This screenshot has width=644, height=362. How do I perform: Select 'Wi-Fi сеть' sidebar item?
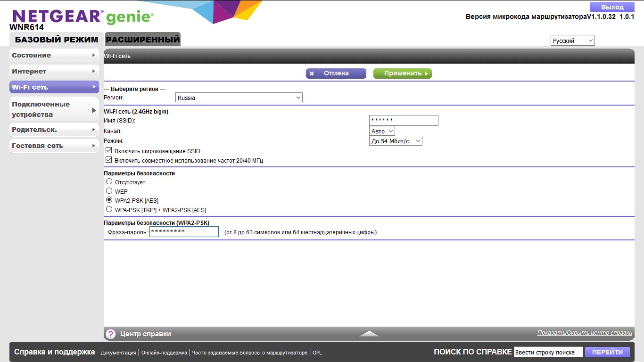54,87
